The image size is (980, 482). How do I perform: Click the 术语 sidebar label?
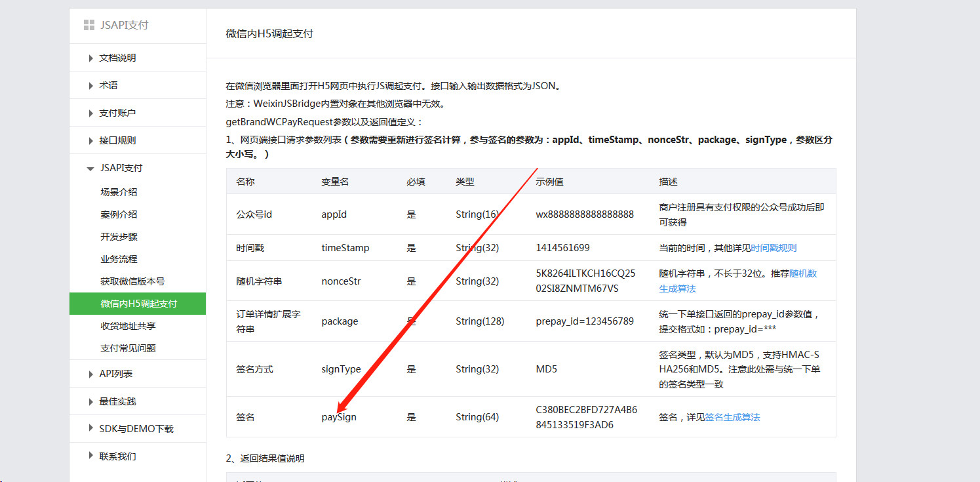[108, 85]
